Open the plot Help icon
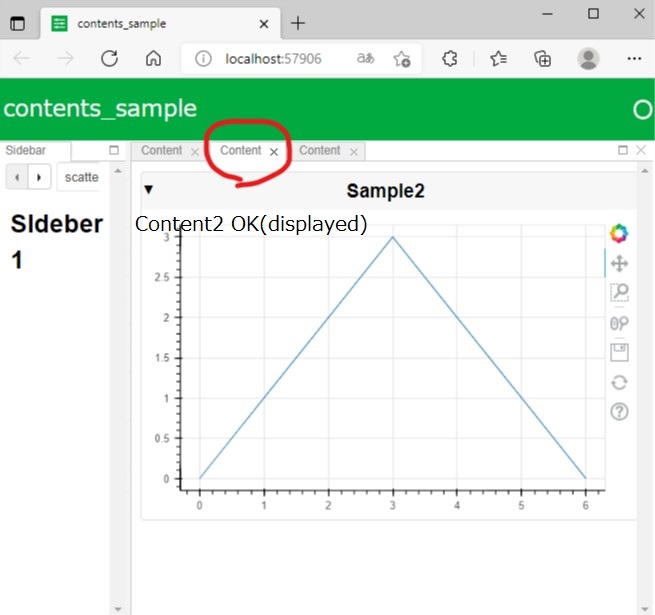Screen dimensions: 655x615 [619, 411]
